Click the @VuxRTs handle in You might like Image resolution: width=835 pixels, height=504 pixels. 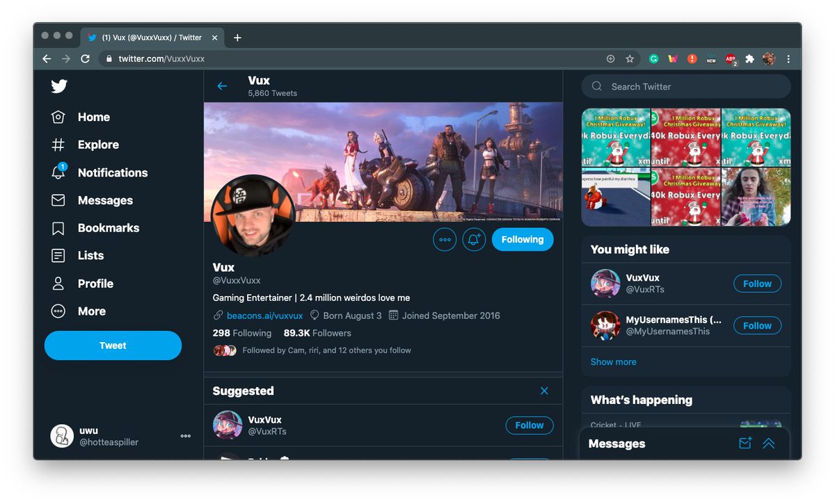(x=645, y=289)
